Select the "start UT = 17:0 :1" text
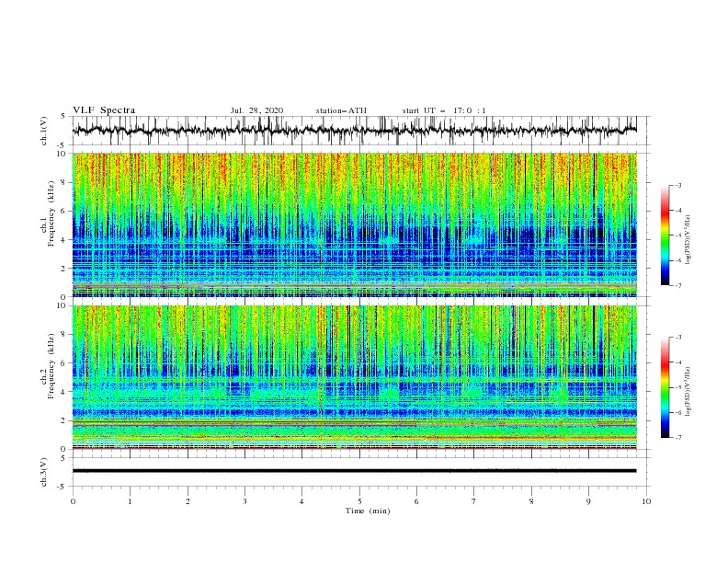The image size is (728, 563). click(x=444, y=110)
